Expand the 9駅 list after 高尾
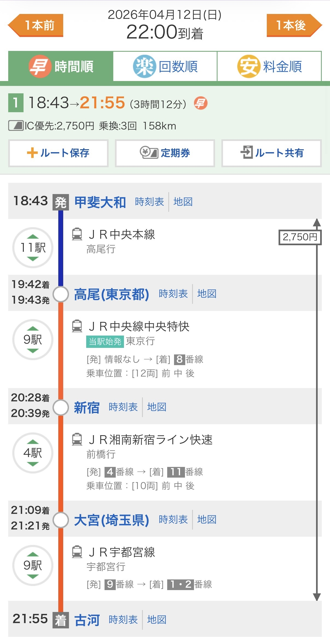The width and height of the screenshot is (330, 644). [33, 340]
